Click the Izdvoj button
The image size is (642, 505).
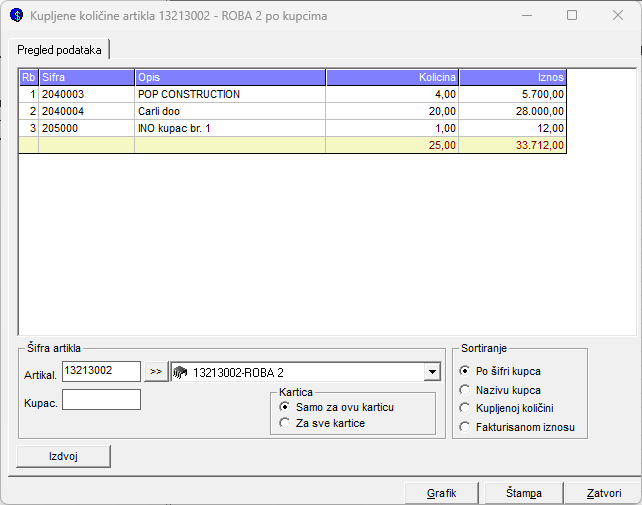[x=64, y=456]
